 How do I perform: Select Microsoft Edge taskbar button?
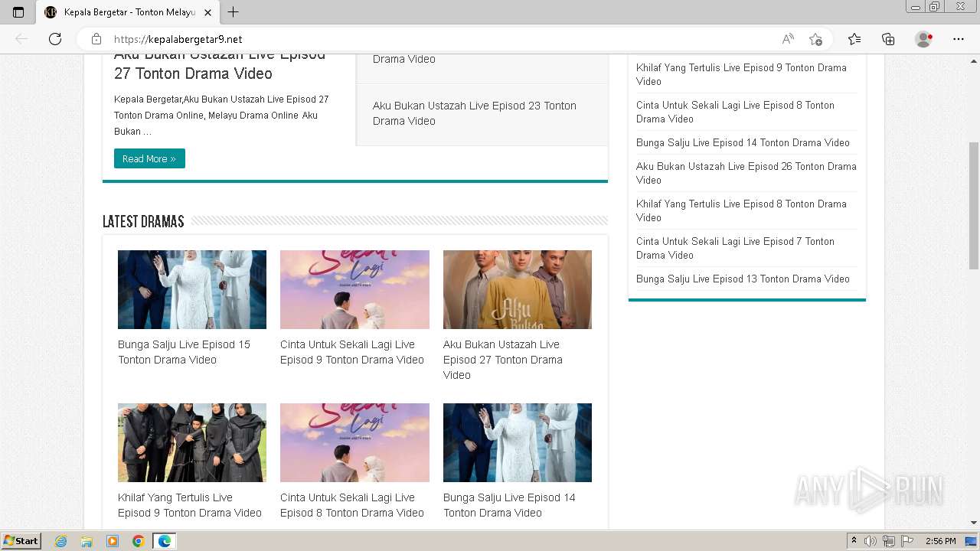(164, 541)
